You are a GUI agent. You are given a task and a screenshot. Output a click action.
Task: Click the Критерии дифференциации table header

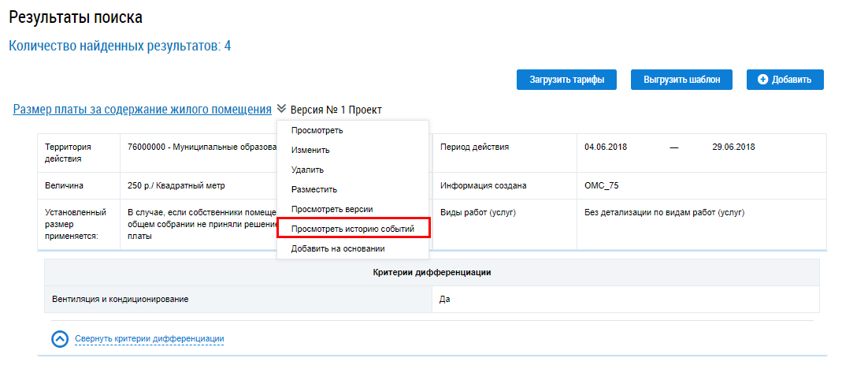tap(432, 272)
